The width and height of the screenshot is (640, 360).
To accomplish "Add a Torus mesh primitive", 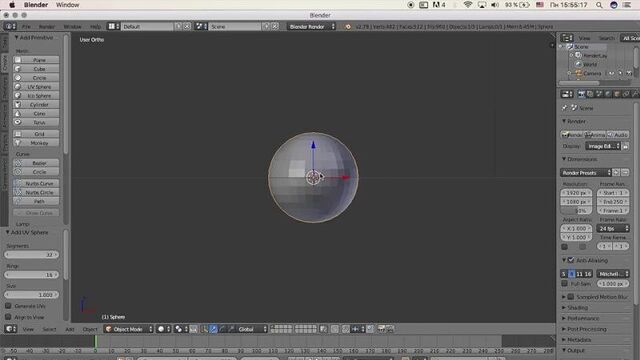I will click(x=36, y=122).
